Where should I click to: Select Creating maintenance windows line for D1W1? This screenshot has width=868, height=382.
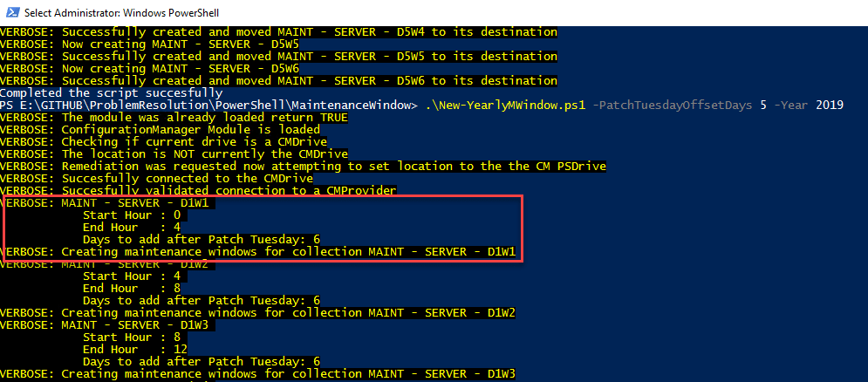click(x=258, y=252)
